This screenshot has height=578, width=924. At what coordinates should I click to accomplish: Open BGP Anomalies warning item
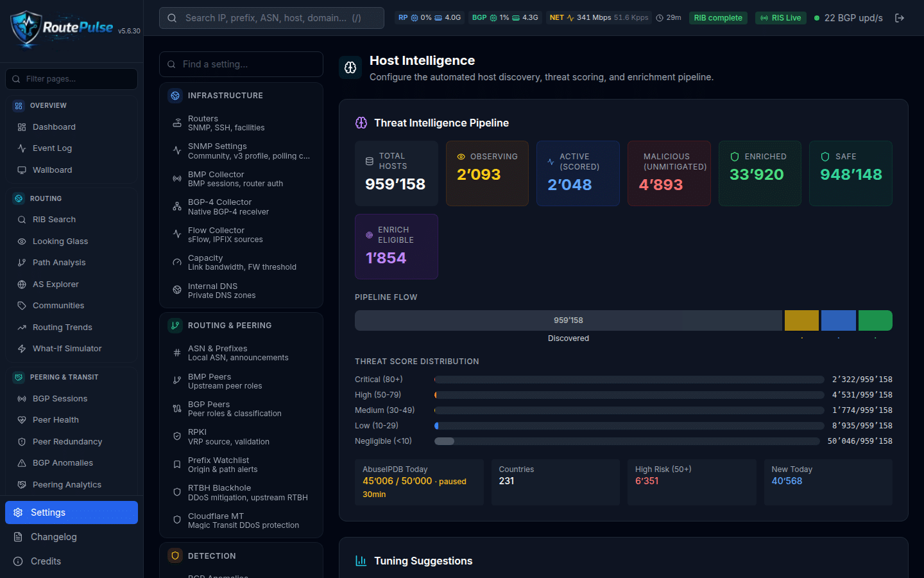click(x=71, y=463)
